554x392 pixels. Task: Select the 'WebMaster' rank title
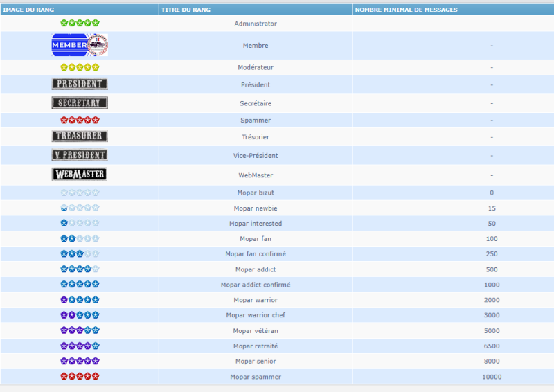tap(256, 175)
